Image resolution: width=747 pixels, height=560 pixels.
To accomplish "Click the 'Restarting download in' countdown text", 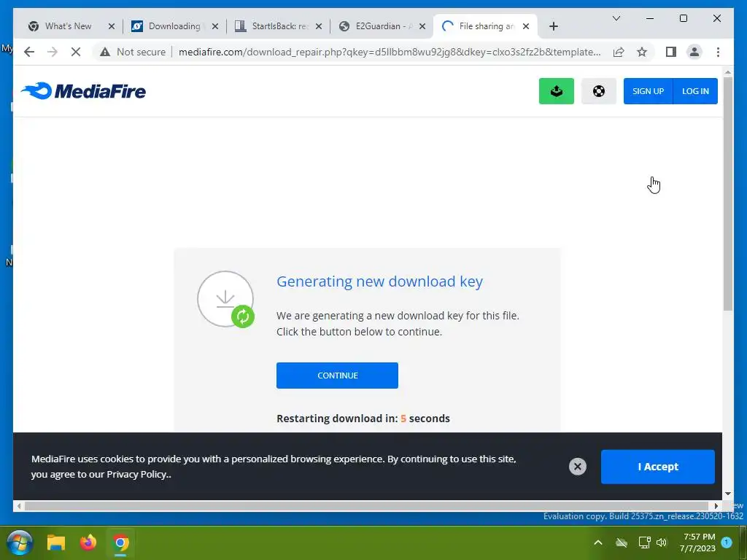I will pyautogui.click(x=363, y=419).
